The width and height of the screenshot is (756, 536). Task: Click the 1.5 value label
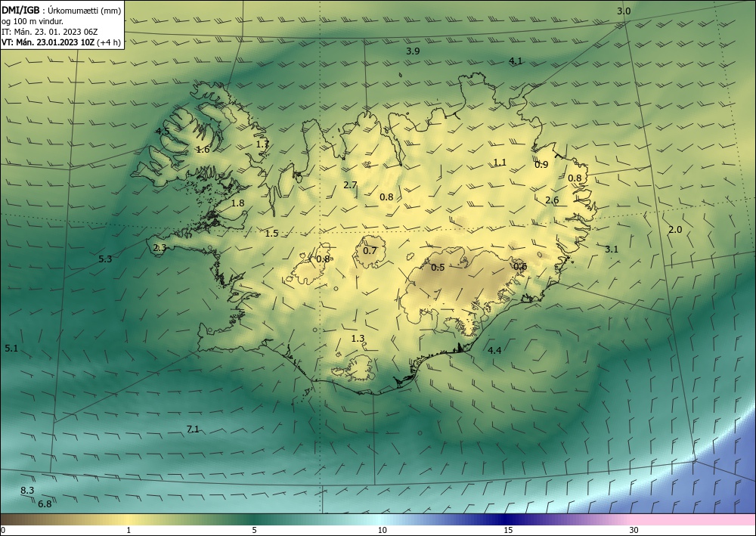pyautogui.click(x=272, y=234)
